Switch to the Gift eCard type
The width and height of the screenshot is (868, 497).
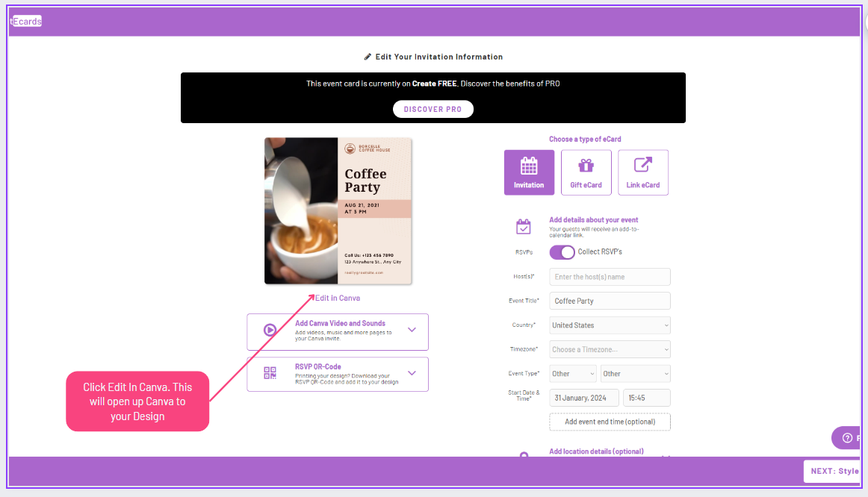586,172
